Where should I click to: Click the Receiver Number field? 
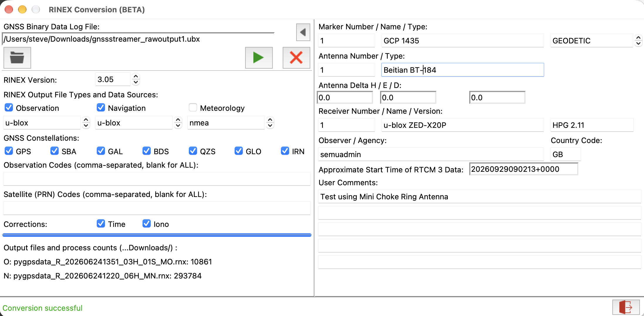click(x=347, y=125)
